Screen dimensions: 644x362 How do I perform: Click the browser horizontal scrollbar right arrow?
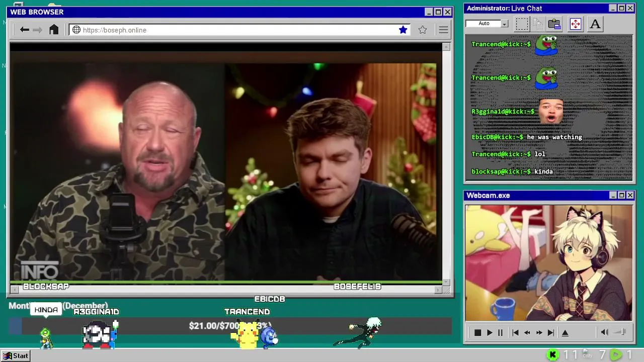(438, 290)
